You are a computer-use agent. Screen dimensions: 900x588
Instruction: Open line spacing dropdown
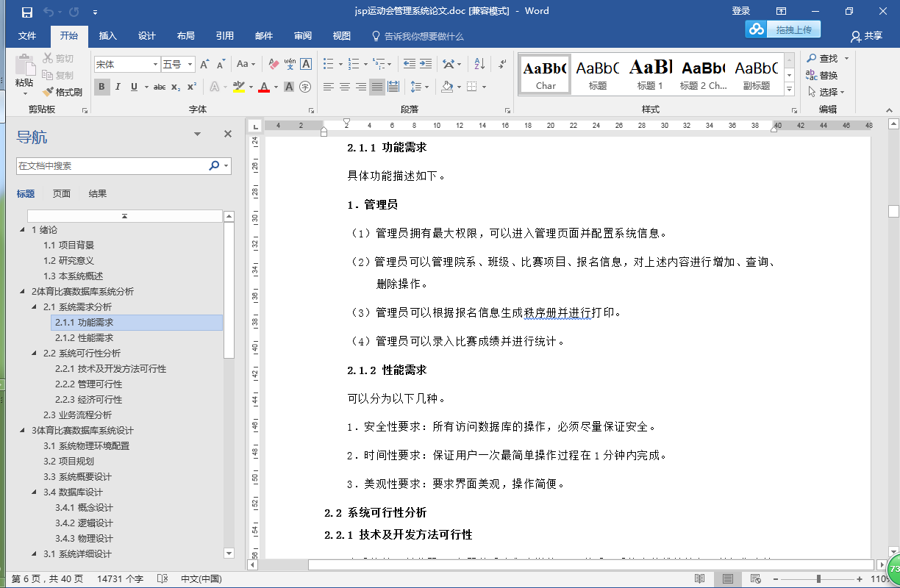[419, 87]
